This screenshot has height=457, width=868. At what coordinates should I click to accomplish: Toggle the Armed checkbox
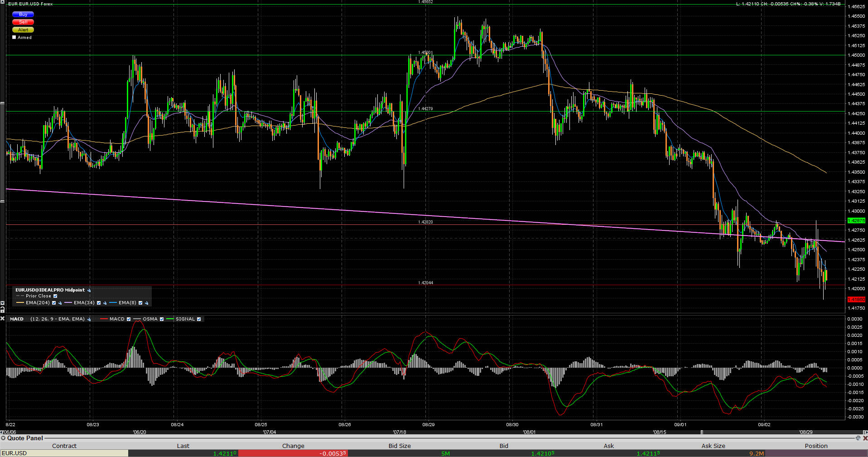(x=14, y=37)
